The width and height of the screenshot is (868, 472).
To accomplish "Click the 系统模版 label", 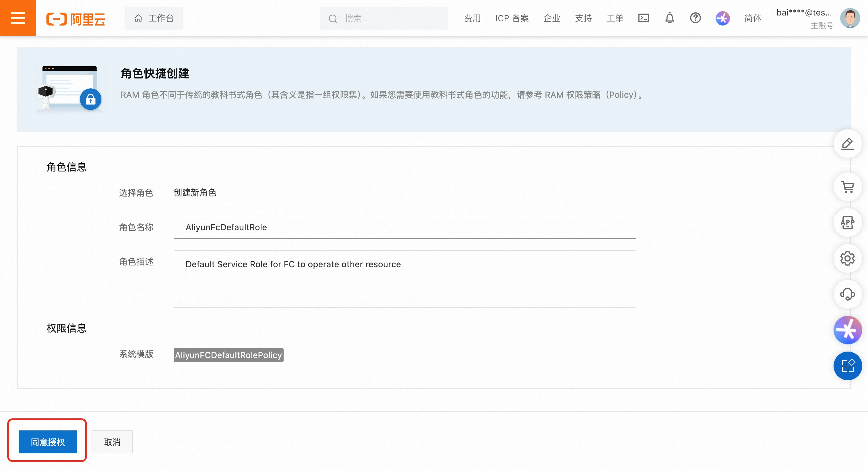I will point(136,354).
